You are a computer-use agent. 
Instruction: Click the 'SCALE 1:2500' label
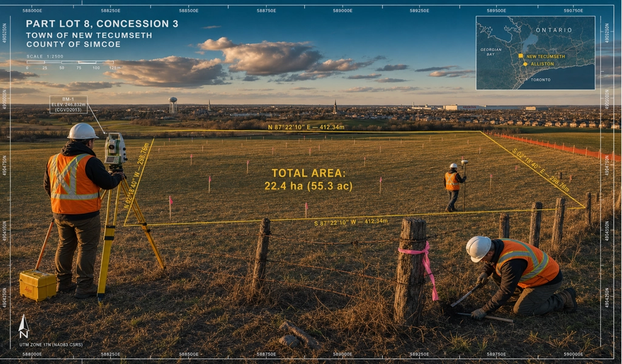coord(45,56)
